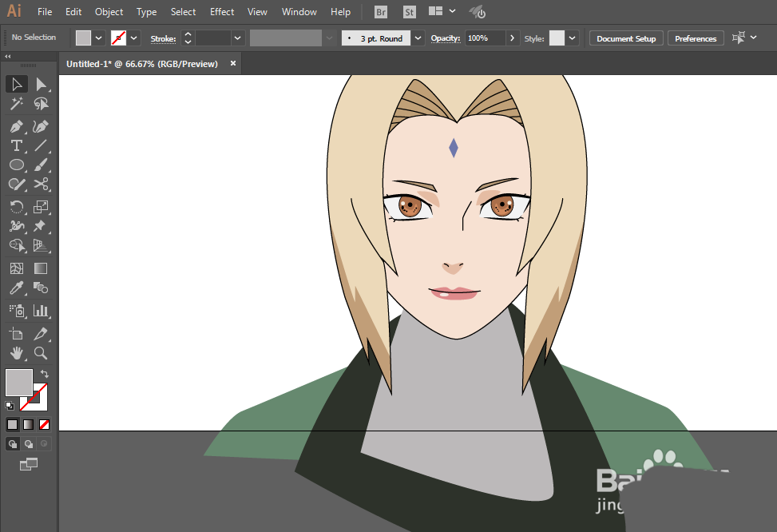Click the underlined Opacity label link
Viewport: 777px width, 532px height.
click(446, 38)
